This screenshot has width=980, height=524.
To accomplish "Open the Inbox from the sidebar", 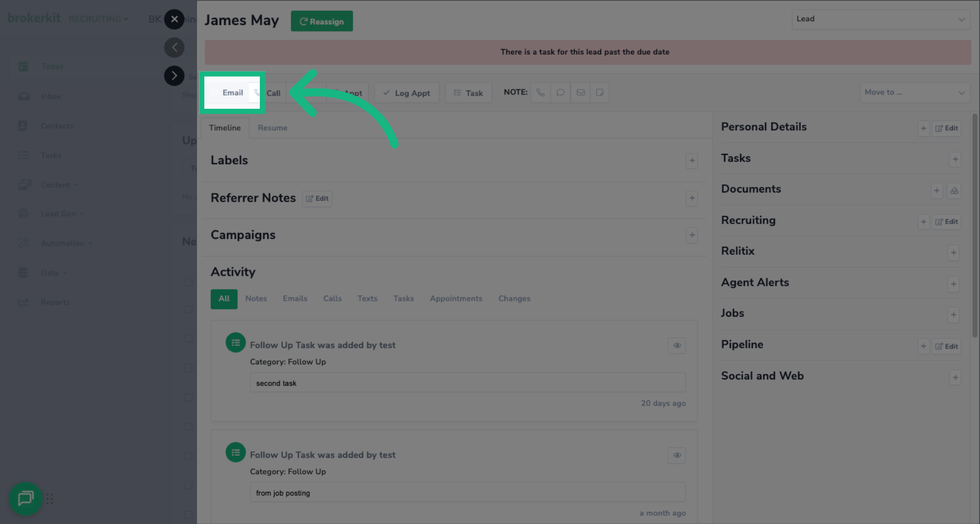I will [51, 96].
